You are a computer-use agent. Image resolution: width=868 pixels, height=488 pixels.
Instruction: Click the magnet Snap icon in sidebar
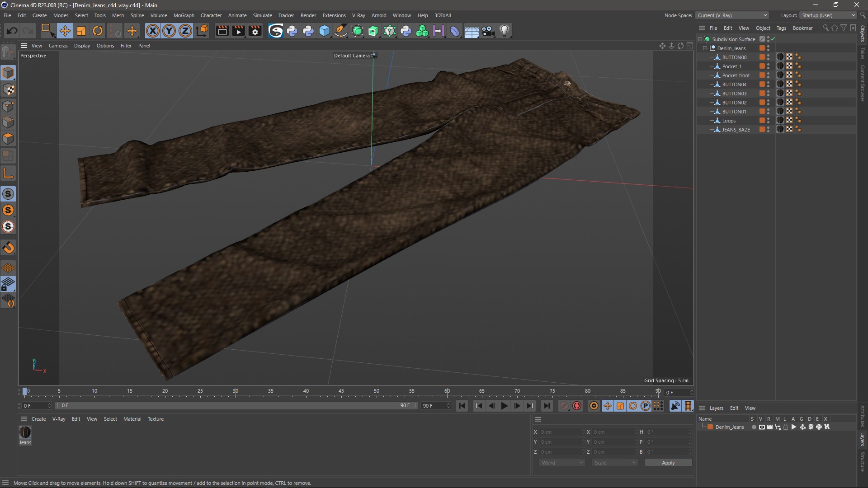click(8, 247)
